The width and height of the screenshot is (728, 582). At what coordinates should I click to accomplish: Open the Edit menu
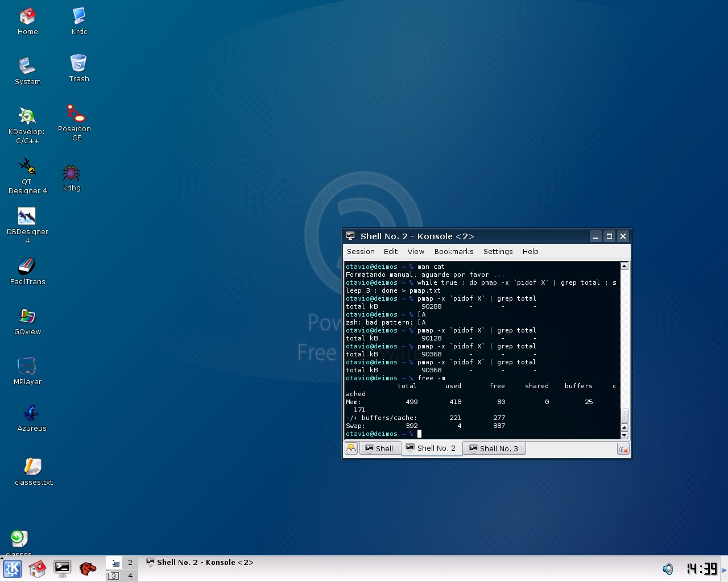click(391, 251)
